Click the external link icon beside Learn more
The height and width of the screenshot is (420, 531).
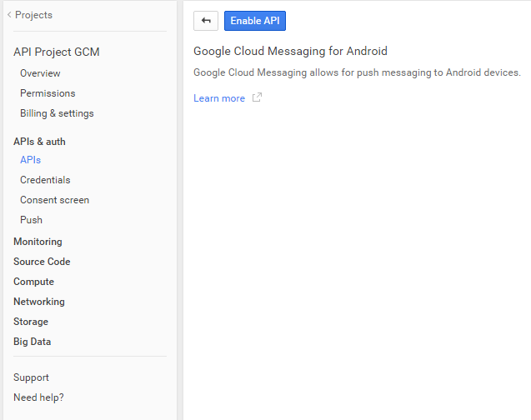tap(257, 97)
